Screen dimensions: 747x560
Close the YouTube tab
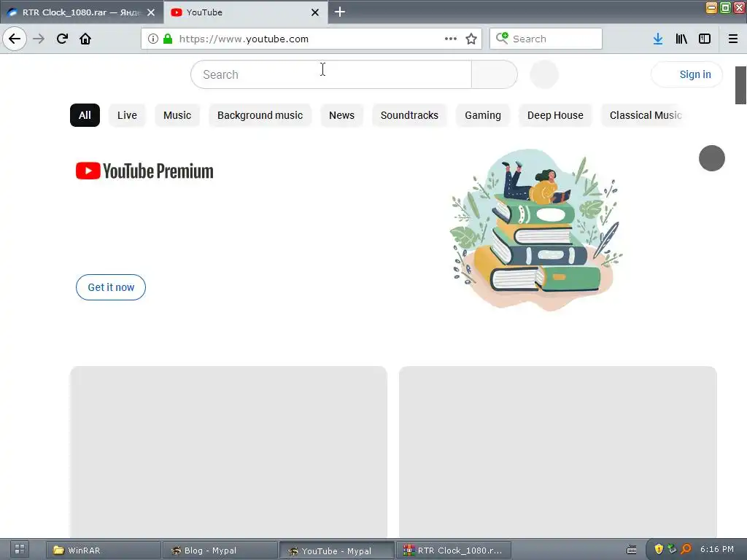pos(315,12)
